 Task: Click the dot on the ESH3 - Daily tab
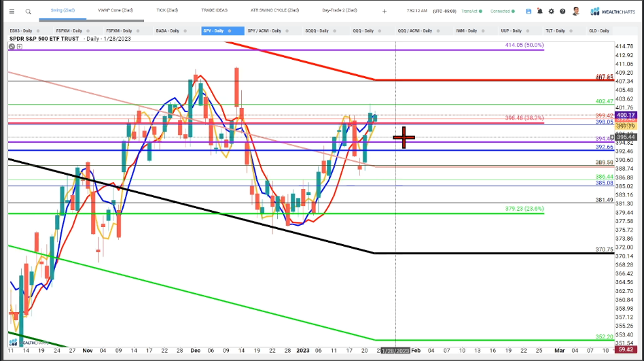tap(38, 31)
